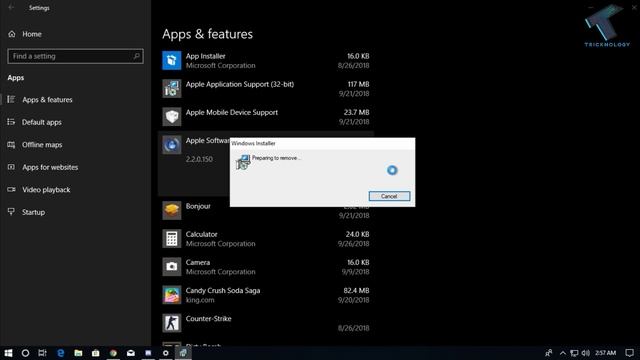This screenshot has width=640, height=360.
Task: Open Cortana search circle on taskbar
Action: coord(25,353)
